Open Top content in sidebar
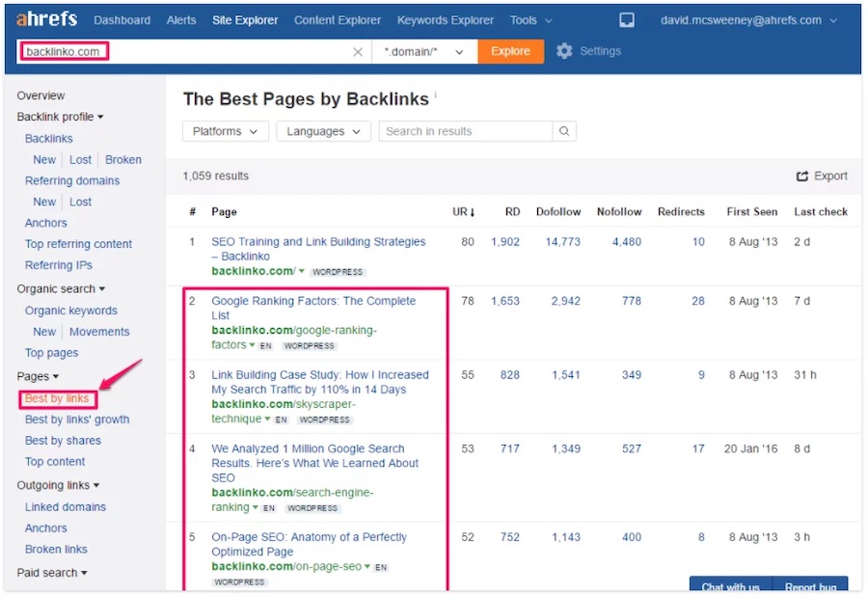868x598 pixels. tap(55, 462)
